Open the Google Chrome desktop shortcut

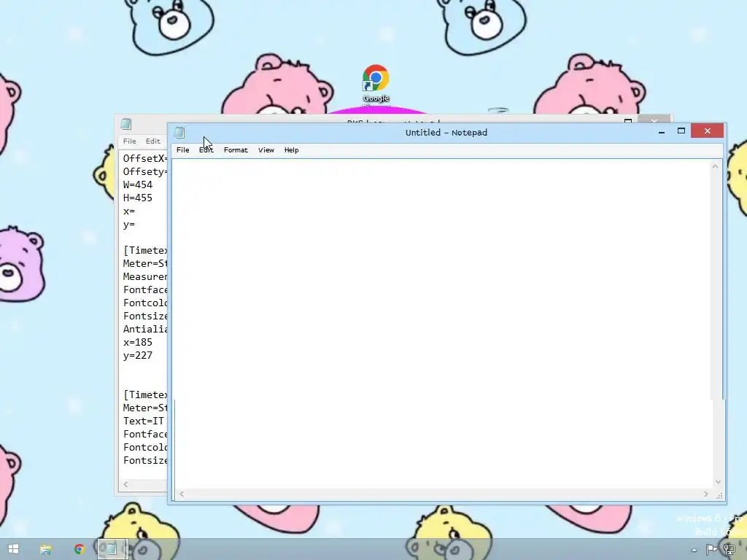pyautogui.click(x=376, y=84)
